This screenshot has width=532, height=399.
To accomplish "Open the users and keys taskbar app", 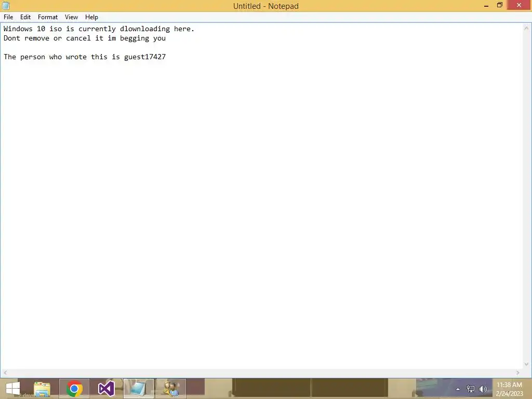I will coord(170,389).
